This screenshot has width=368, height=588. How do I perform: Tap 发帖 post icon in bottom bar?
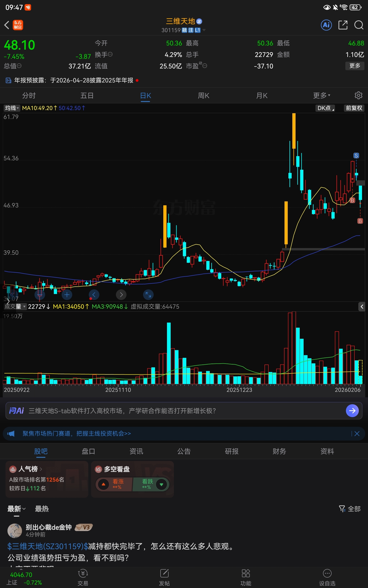(x=164, y=577)
